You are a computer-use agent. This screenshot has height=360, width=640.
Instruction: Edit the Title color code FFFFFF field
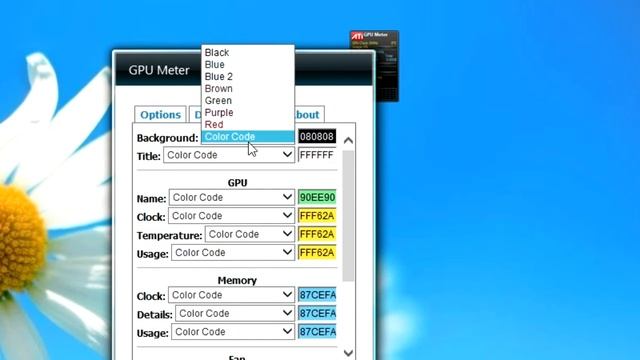coord(317,155)
